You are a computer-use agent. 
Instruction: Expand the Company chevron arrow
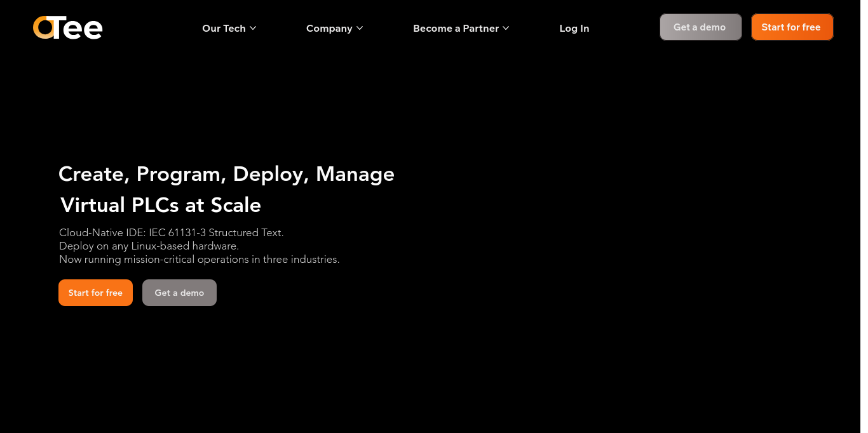360,28
